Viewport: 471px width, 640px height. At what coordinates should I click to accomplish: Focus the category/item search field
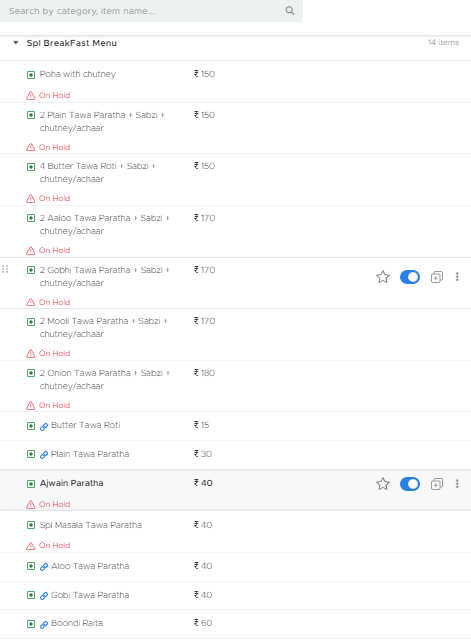(151, 11)
